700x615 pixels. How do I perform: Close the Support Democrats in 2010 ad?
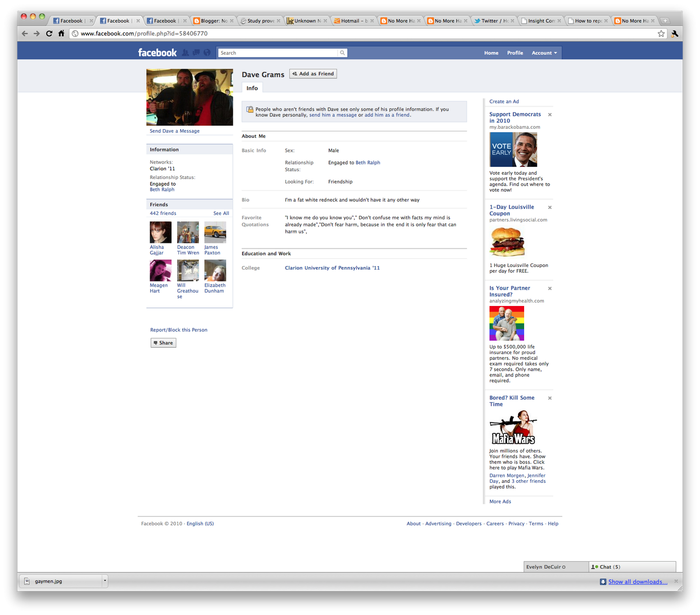[x=550, y=115]
